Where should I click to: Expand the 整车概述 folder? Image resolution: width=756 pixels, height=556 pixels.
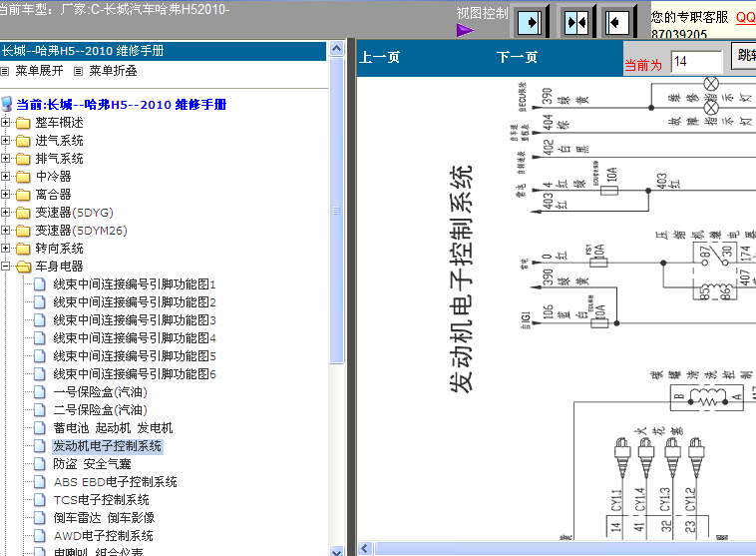coord(5,122)
